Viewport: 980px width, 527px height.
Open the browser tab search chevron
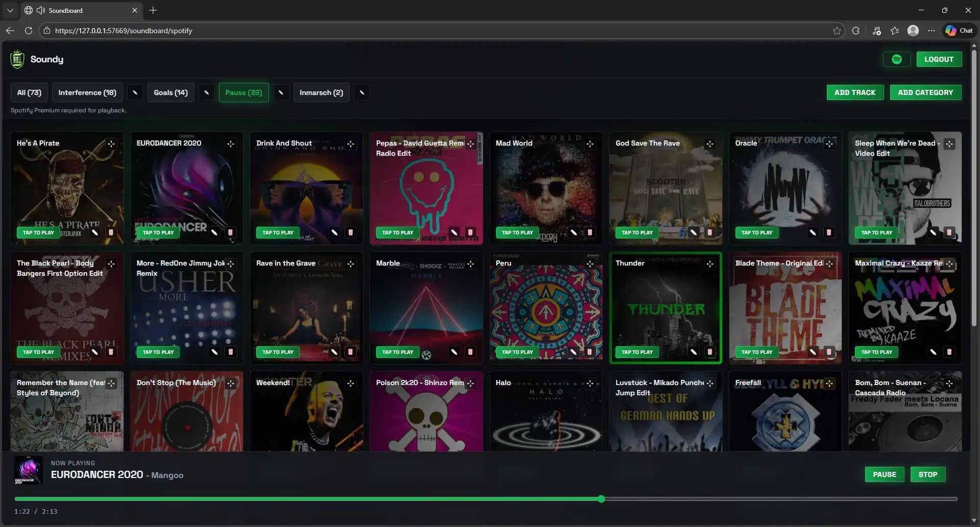point(10,10)
